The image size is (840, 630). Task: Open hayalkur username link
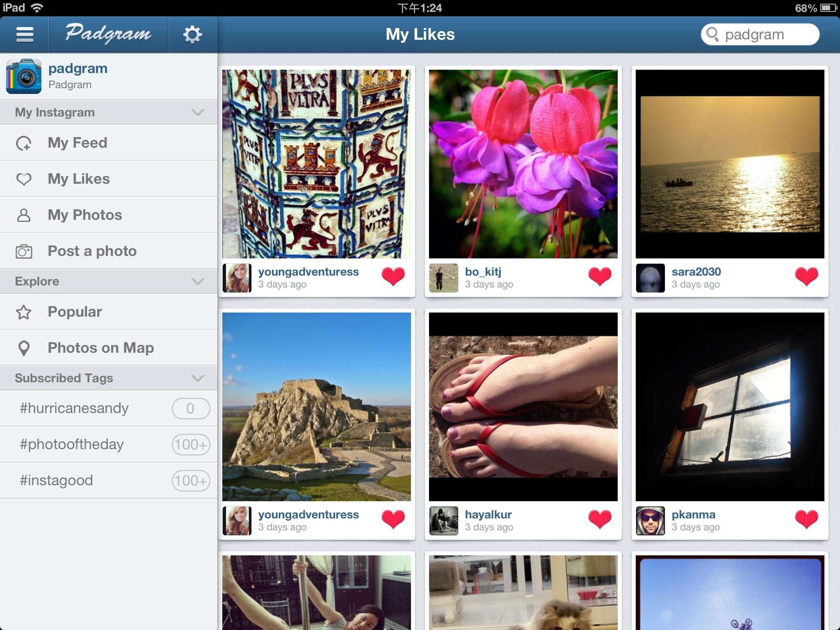tap(488, 515)
